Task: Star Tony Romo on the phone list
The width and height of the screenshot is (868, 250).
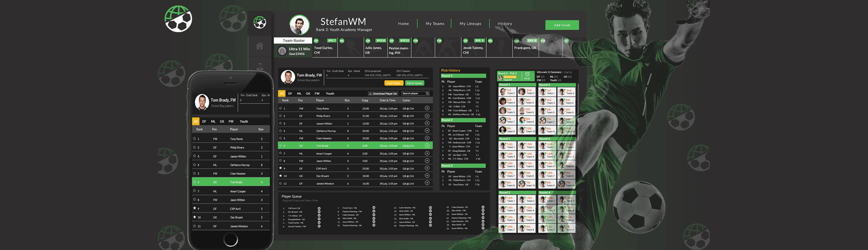Action: click(x=194, y=139)
